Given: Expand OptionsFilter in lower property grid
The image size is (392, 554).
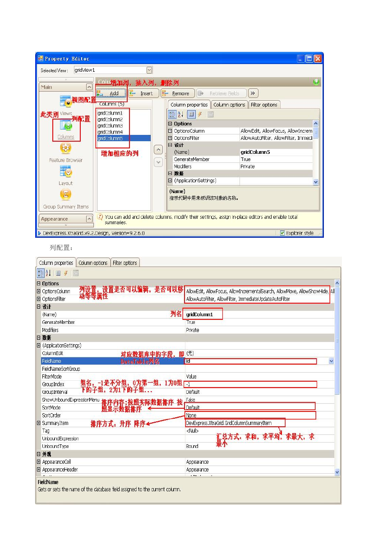Looking at the screenshot, I should [x=39, y=299].
